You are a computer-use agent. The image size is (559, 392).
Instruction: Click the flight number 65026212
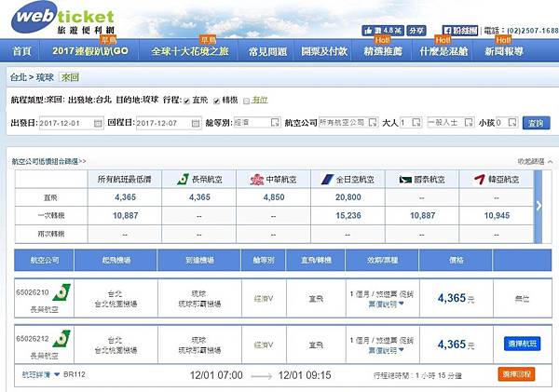32,339
